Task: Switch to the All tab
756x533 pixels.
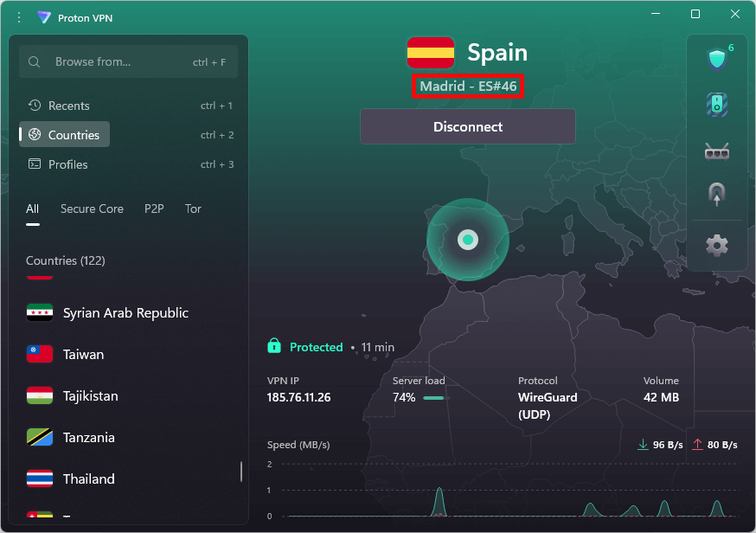Action: point(32,209)
